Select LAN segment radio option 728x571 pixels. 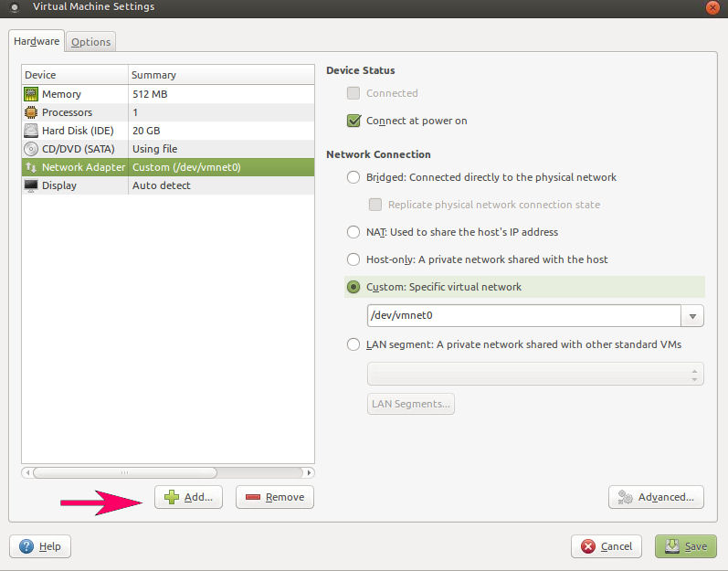point(353,344)
